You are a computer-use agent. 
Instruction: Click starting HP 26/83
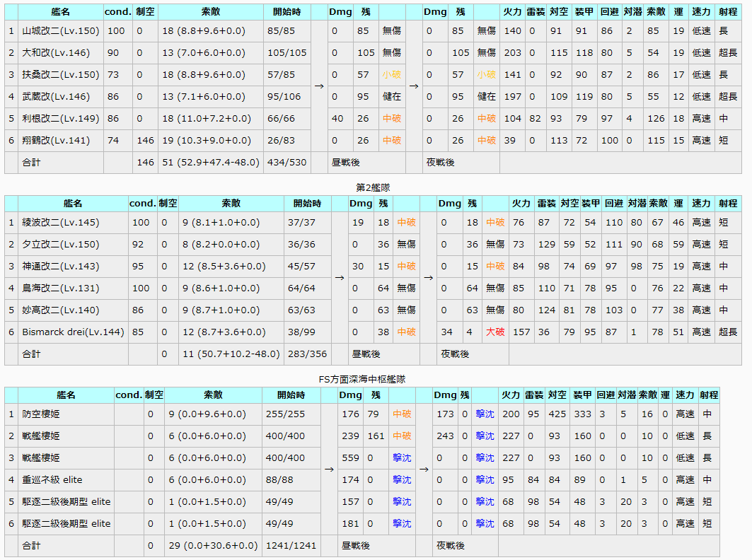pos(281,141)
